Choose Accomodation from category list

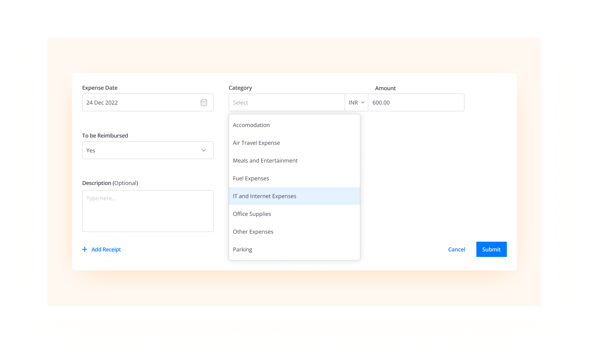pyautogui.click(x=251, y=125)
